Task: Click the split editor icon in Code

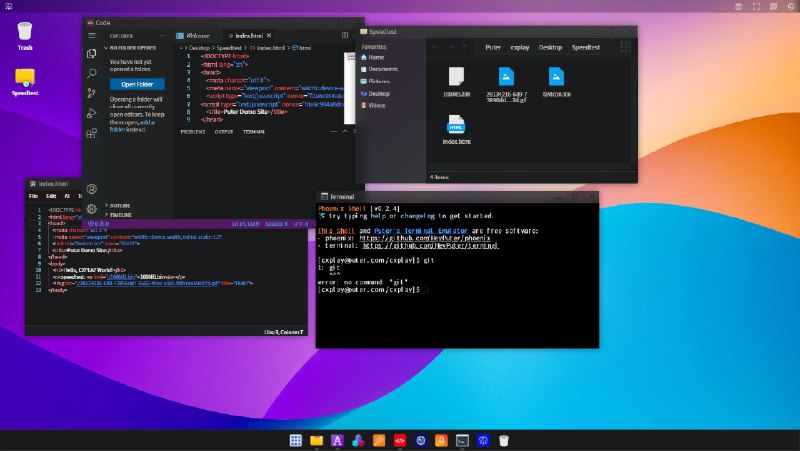Action: pos(347,34)
